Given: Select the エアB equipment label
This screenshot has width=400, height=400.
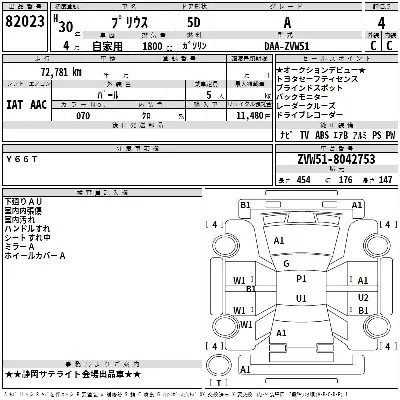Looking at the screenshot, I should 341,135.
